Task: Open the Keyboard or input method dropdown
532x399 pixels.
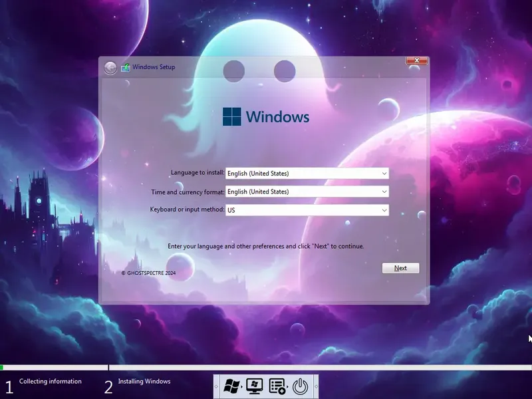Action: pos(384,209)
